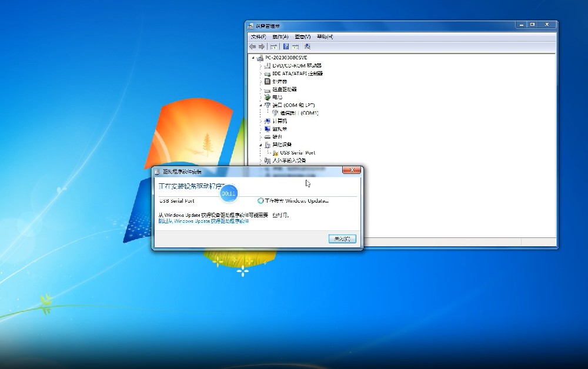Screen dimensions: 588x369
Task: Click the Close (C) button in driver dialog
Action: [342, 239]
